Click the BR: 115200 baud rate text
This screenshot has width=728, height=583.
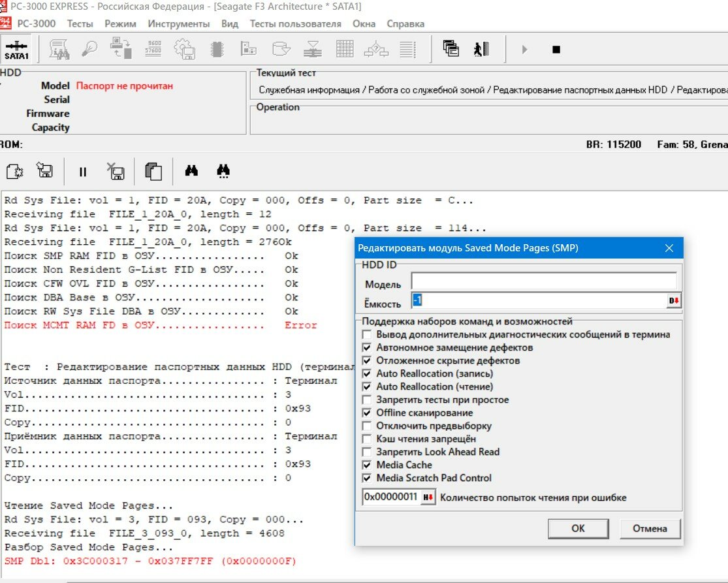[613, 144]
